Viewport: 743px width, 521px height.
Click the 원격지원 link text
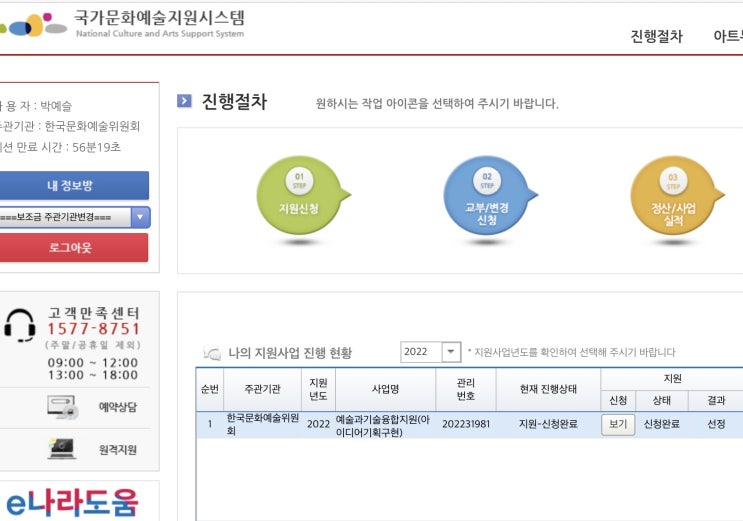(x=118, y=449)
